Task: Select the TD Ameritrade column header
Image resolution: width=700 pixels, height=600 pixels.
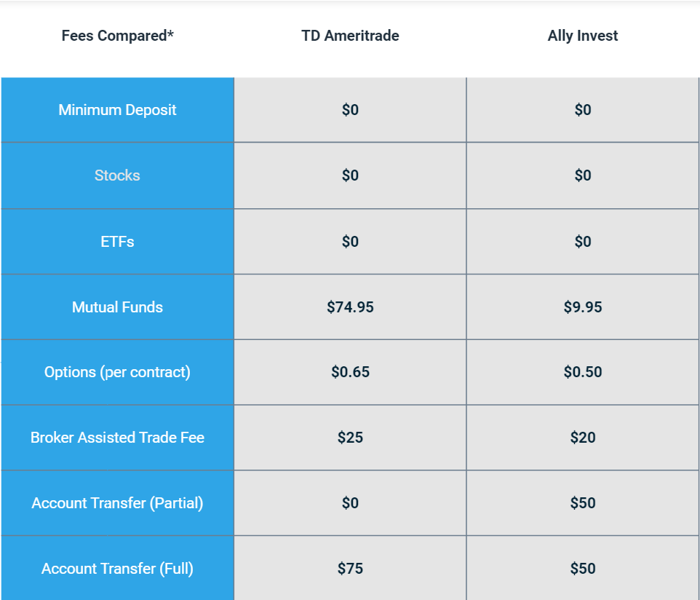Action: (x=350, y=36)
